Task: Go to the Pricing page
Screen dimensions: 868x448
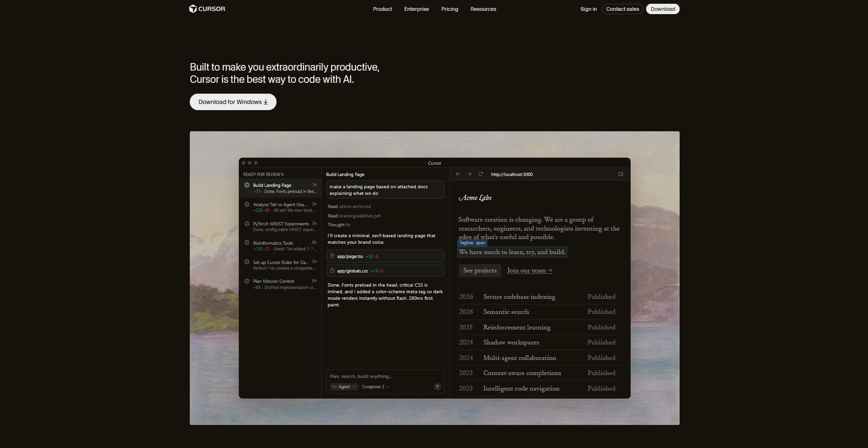Action: pyautogui.click(x=450, y=9)
